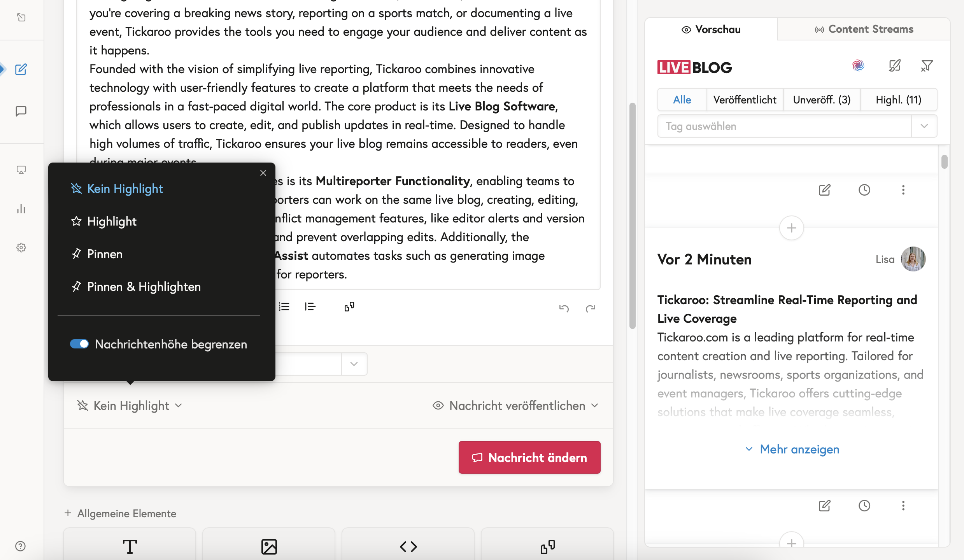Screen dimensions: 964x560
Task: Click the undo arrow in editor toolbar
Action: 564,308
